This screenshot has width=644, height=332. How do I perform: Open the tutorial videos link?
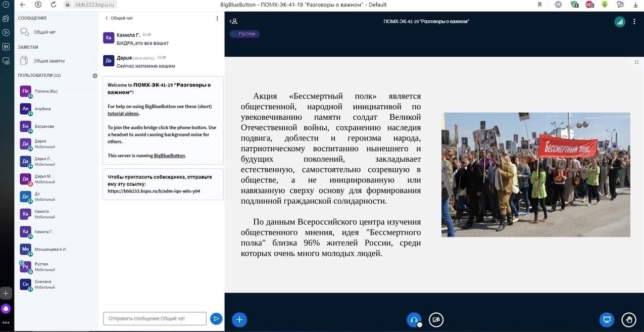click(123, 114)
